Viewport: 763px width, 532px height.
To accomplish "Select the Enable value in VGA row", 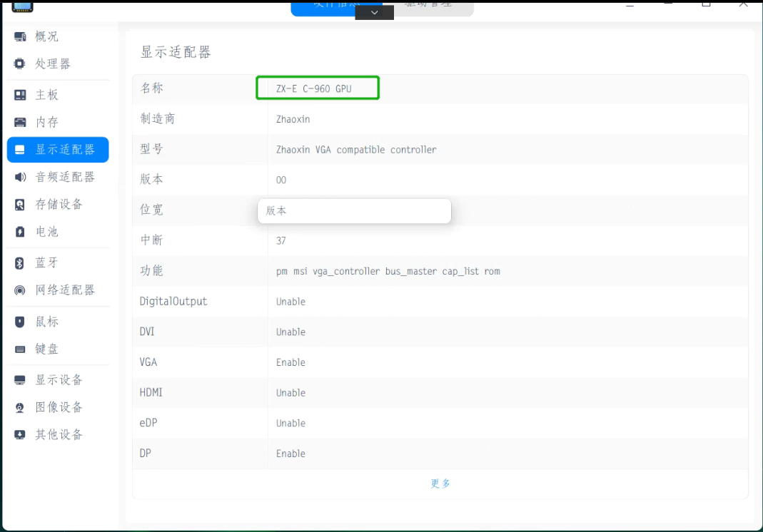I will tap(291, 362).
